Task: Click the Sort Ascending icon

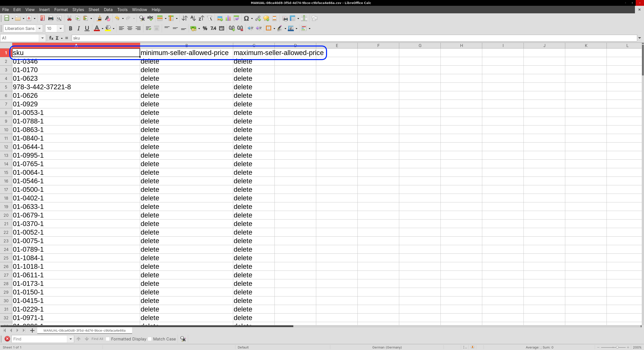Action: click(193, 18)
